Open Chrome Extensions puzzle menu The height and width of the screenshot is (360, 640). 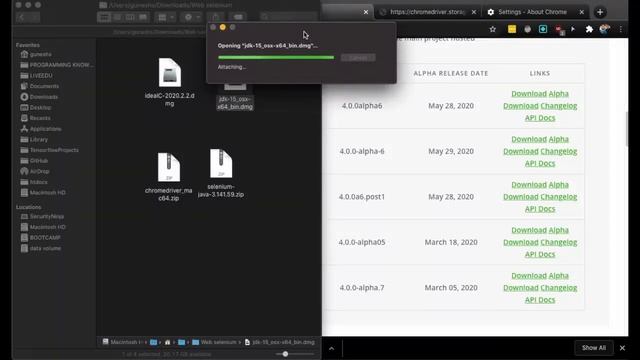click(x=589, y=29)
